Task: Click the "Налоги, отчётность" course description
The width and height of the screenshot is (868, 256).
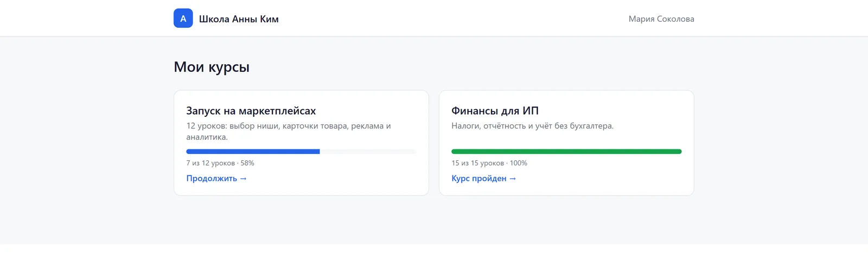Action: pyautogui.click(x=533, y=126)
